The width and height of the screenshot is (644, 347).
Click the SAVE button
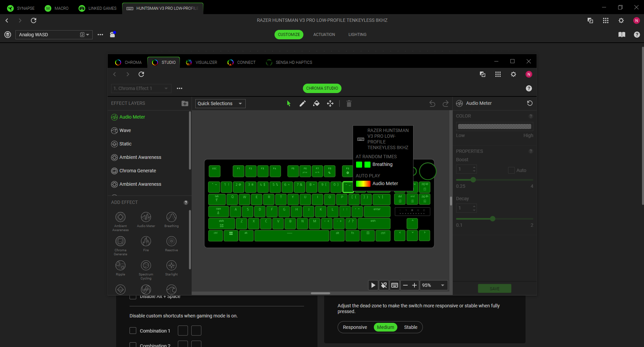tap(495, 289)
